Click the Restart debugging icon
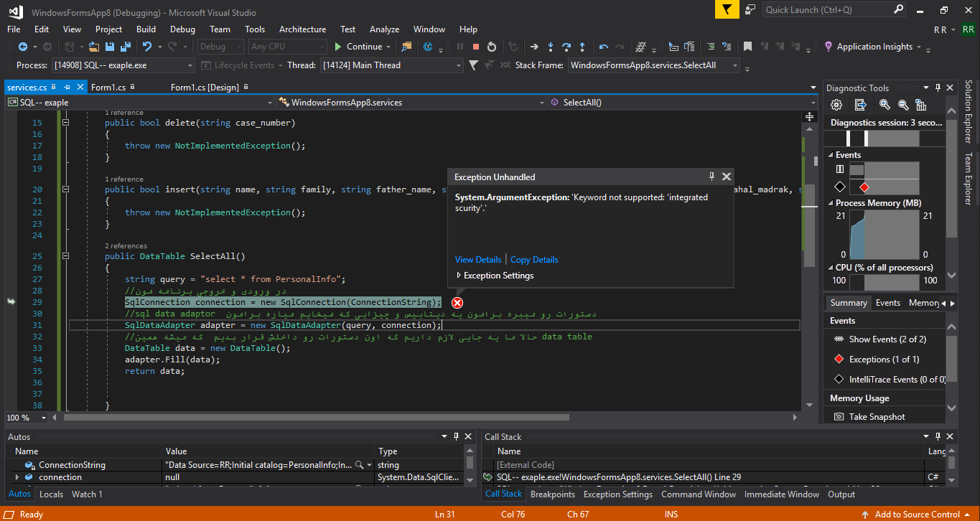Image resolution: width=980 pixels, height=521 pixels. click(x=492, y=47)
